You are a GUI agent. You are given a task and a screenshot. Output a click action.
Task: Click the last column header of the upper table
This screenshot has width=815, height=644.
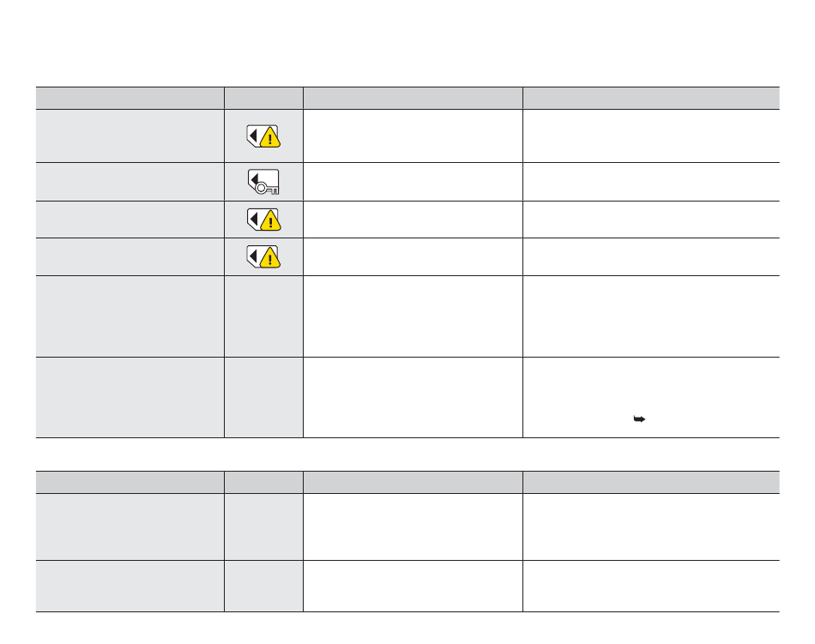tap(651, 98)
